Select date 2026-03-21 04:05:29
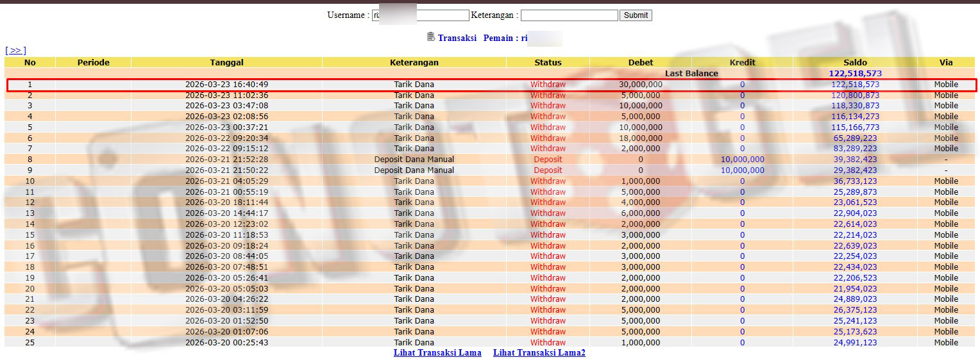This screenshot has width=980, height=362. 226,181
